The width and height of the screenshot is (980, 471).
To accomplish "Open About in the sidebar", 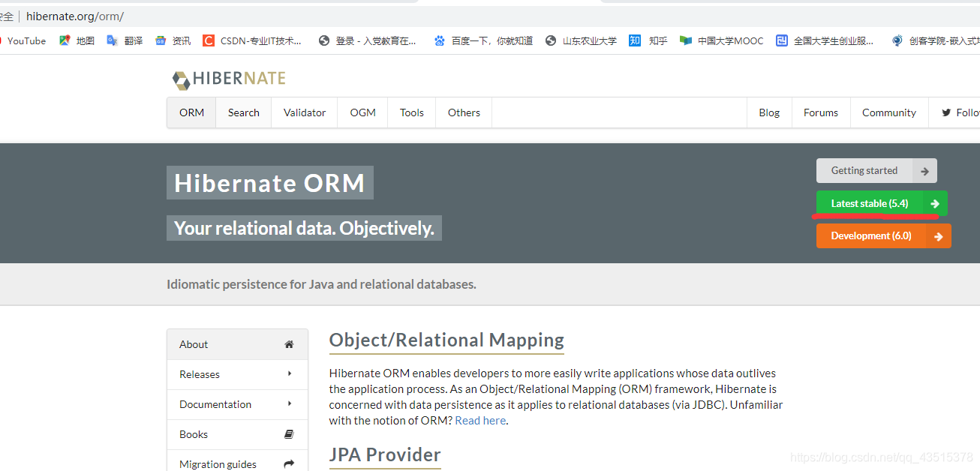I will click(x=237, y=344).
